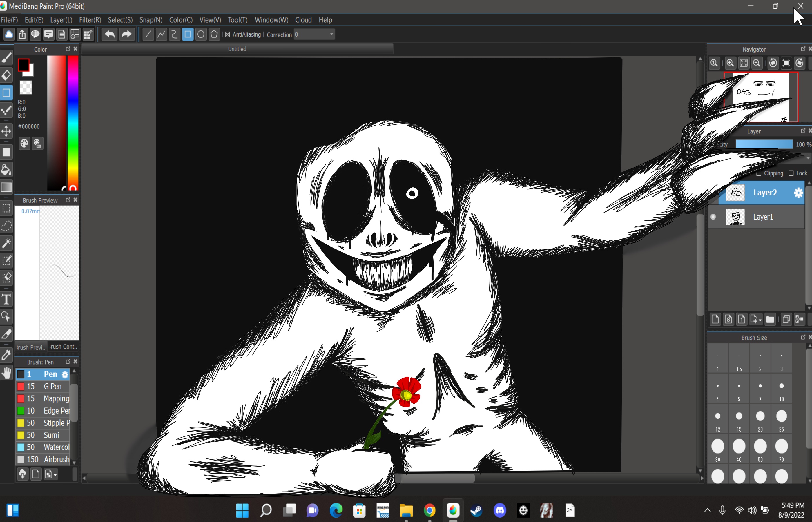
Task: Zoom in using Navigator magnifier plus
Action: 730,63
